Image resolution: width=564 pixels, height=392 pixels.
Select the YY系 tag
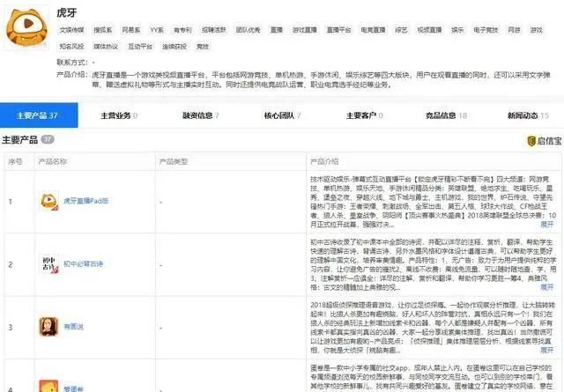click(x=157, y=30)
